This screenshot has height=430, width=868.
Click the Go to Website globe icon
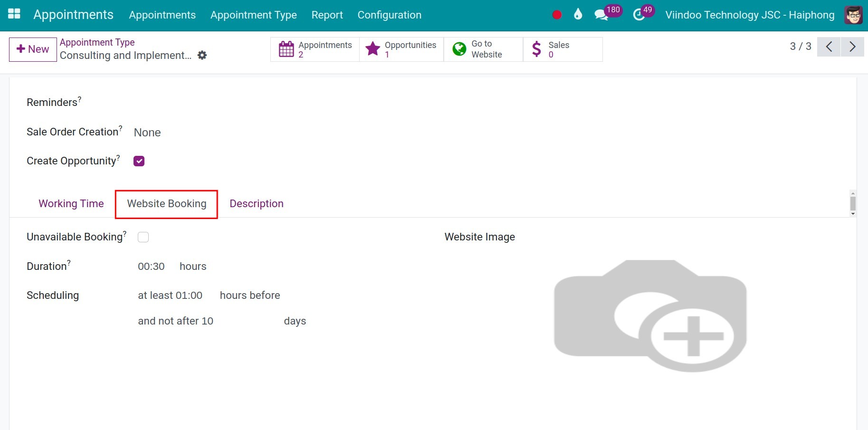click(x=459, y=49)
